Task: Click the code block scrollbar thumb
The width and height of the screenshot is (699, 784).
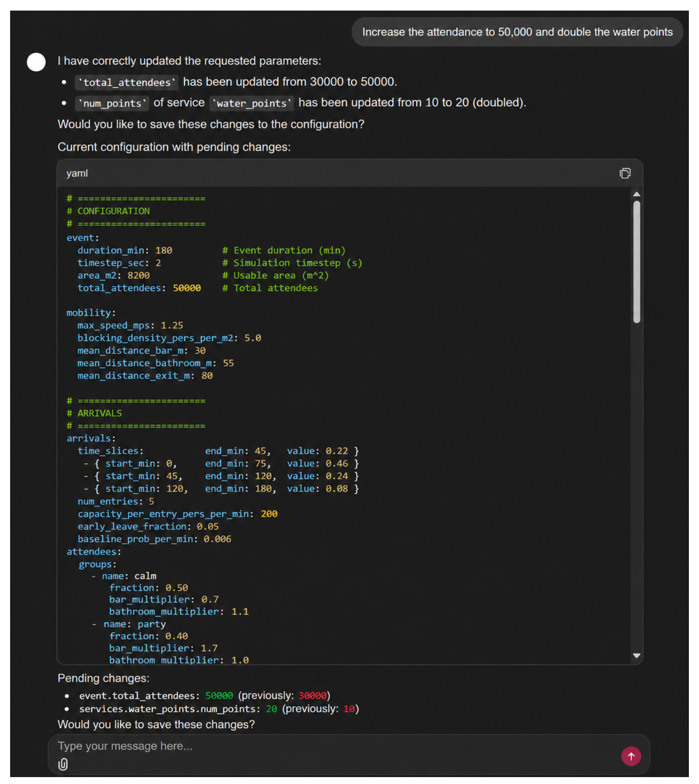Action: pos(636,262)
